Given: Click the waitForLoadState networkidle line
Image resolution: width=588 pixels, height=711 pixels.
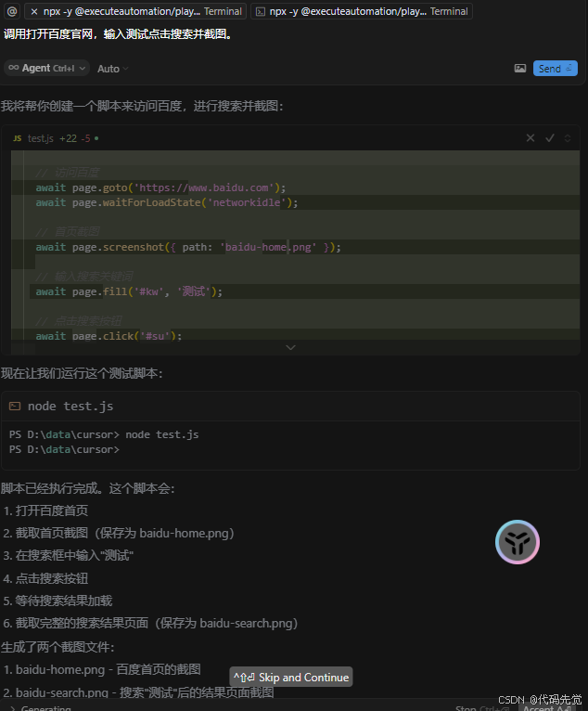Looking at the screenshot, I should point(167,202).
